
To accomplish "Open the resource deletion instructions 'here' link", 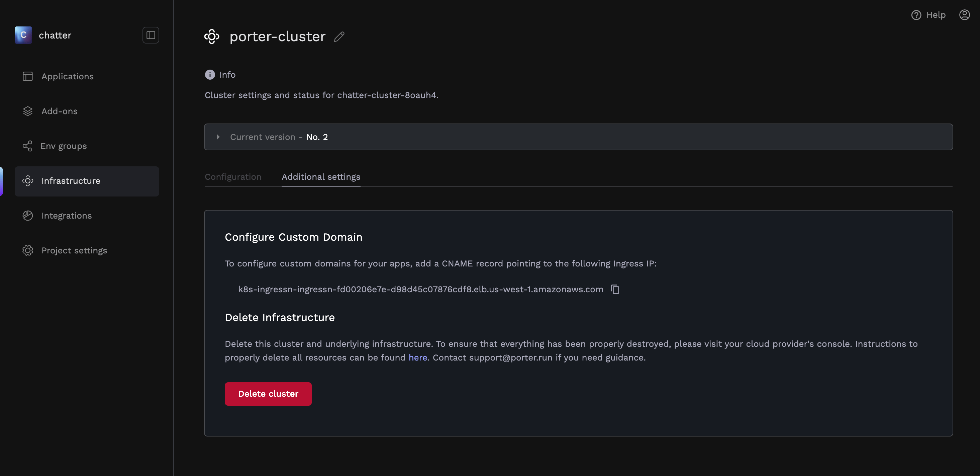I will coord(417,358).
